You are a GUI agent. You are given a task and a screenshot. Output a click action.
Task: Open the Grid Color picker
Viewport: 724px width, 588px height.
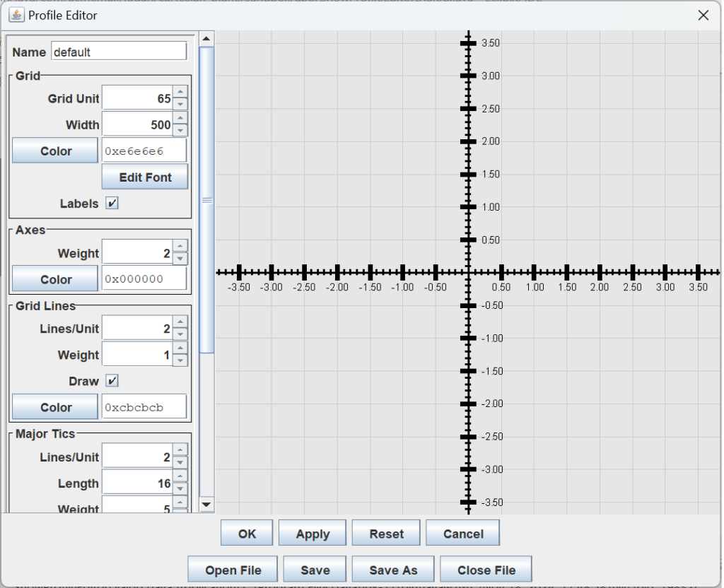(54, 151)
